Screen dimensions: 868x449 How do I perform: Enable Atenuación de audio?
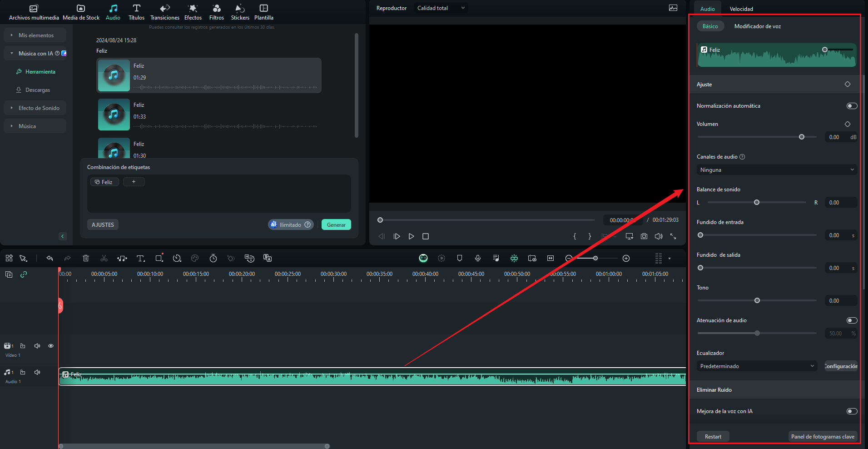pyautogui.click(x=852, y=320)
